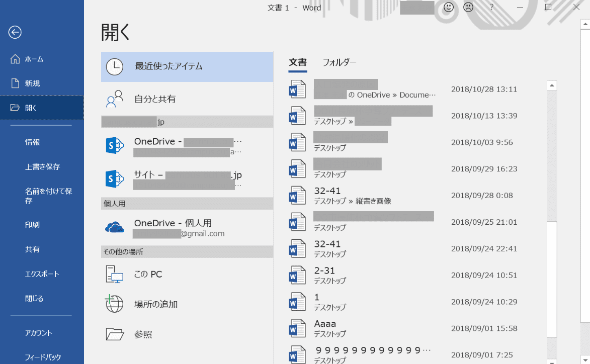Select この PC location
The width and height of the screenshot is (590, 364).
(x=187, y=274)
